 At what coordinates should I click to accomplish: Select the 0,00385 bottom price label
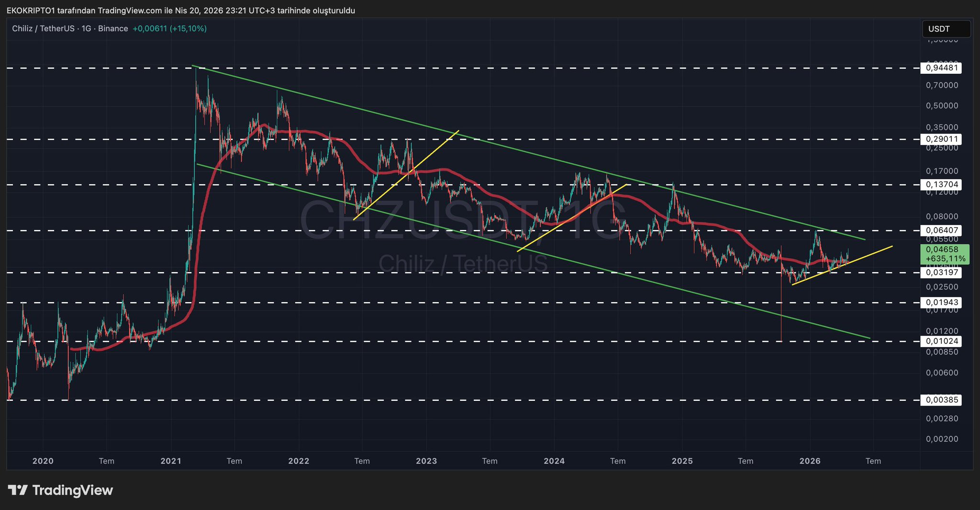pos(941,400)
